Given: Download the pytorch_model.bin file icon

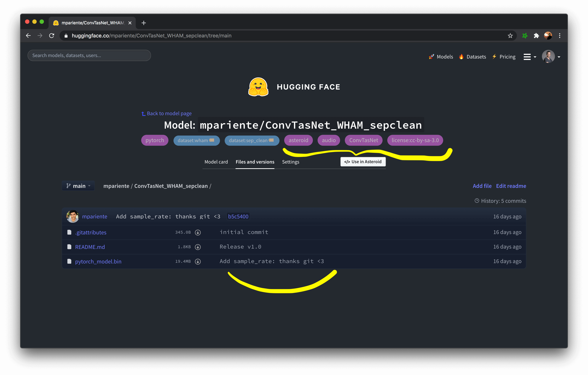Looking at the screenshot, I should pyautogui.click(x=198, y=262).
